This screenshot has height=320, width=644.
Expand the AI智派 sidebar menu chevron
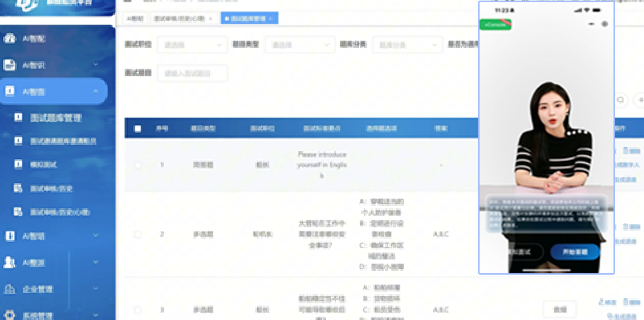[x=96, y=262]
